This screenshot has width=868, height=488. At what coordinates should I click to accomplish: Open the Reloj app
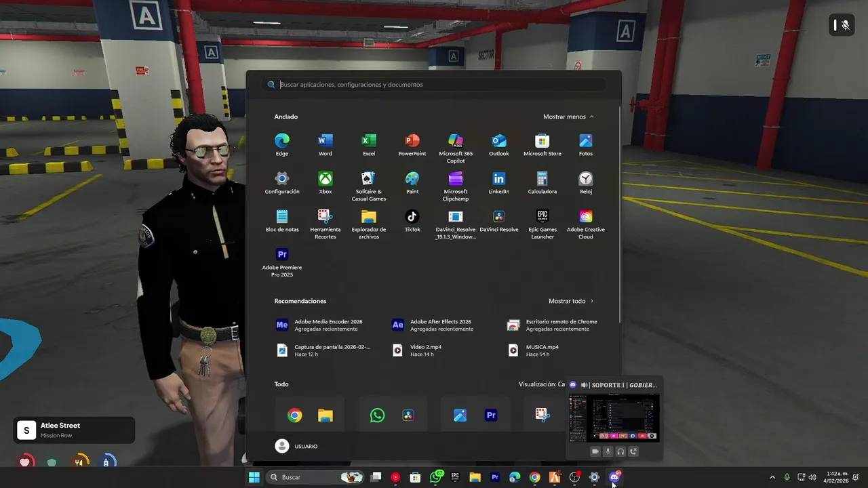[x=586, y=183]
